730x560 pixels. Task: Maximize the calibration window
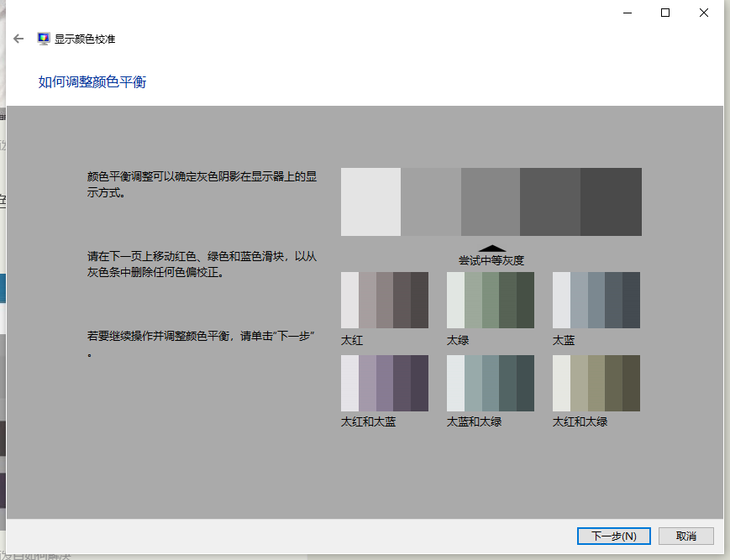coord(664,13)
